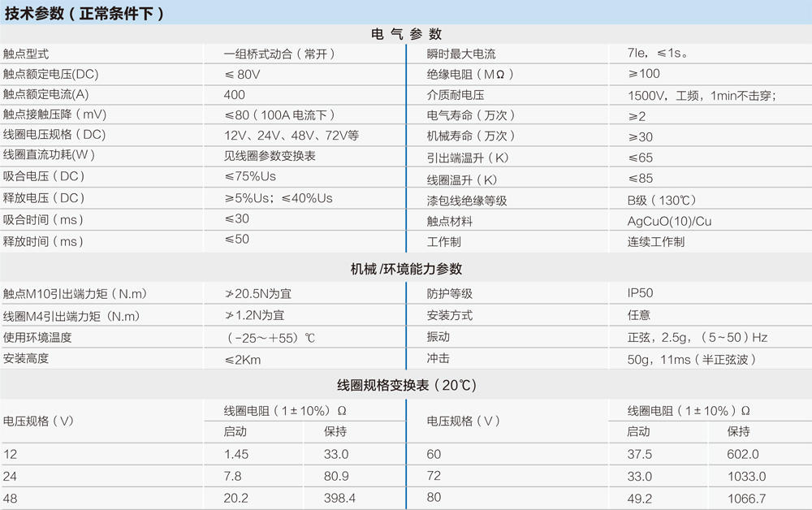Select the 机械/环境能力参数 section header

405,268
